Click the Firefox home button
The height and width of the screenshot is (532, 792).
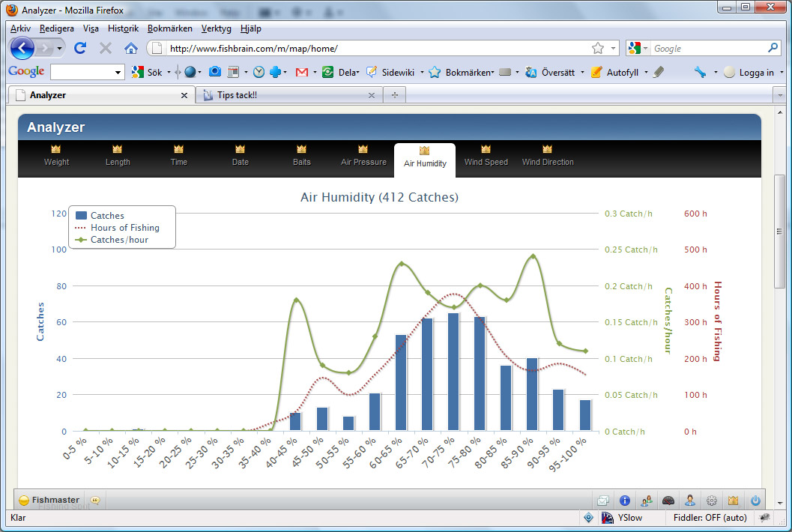click(x=131, y=48)
